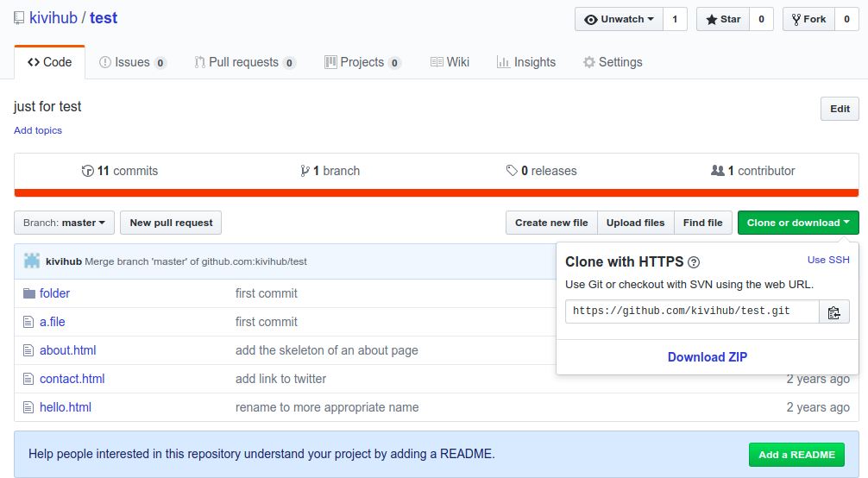Open the Branch: master dropdown
This screenshot has height=478, width=868.
pos(65,223)
